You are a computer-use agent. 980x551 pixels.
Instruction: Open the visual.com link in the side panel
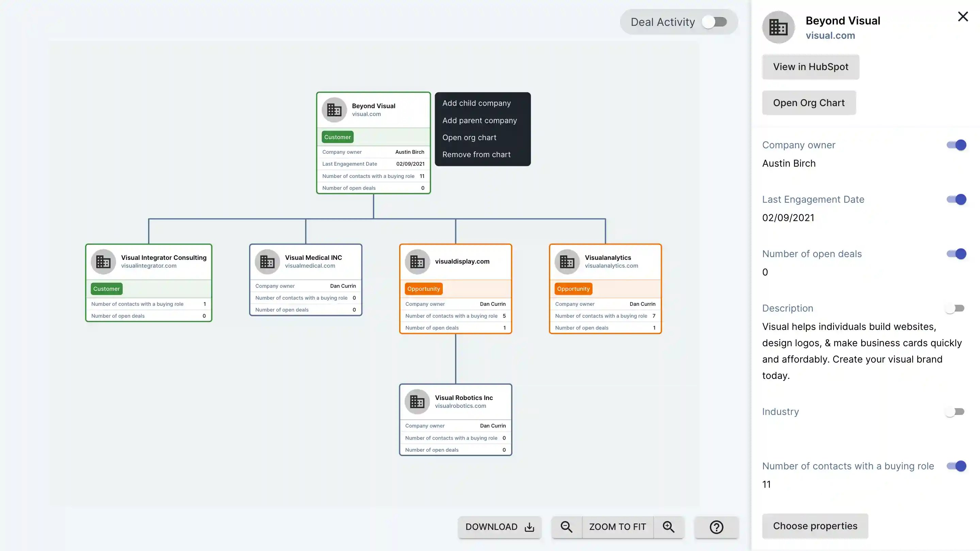pyautogui.click(x=830, y=35)
